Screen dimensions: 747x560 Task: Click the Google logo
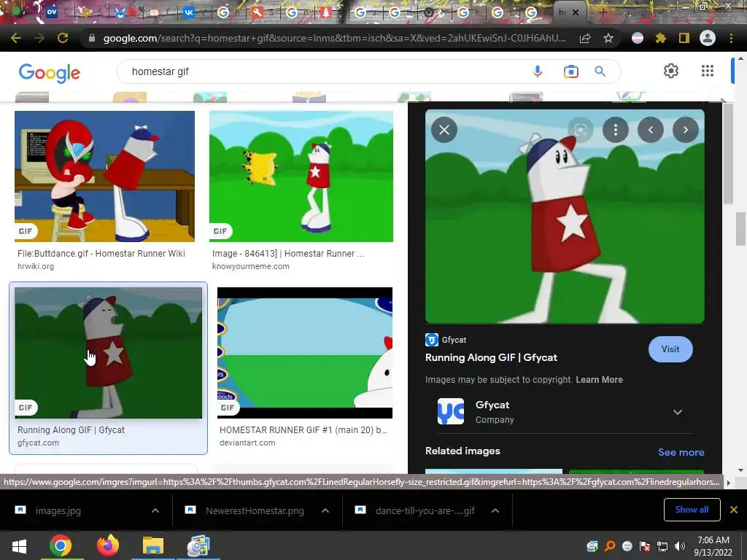coord(50,73)
